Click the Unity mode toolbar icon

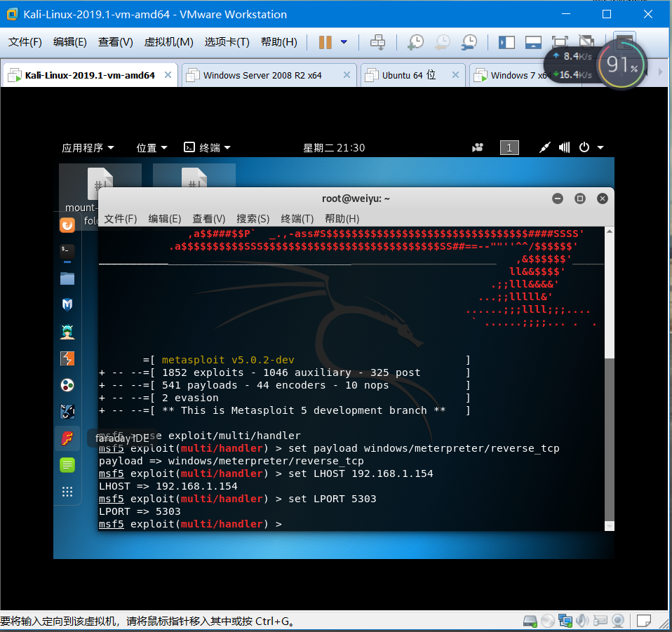pos(586,41)
